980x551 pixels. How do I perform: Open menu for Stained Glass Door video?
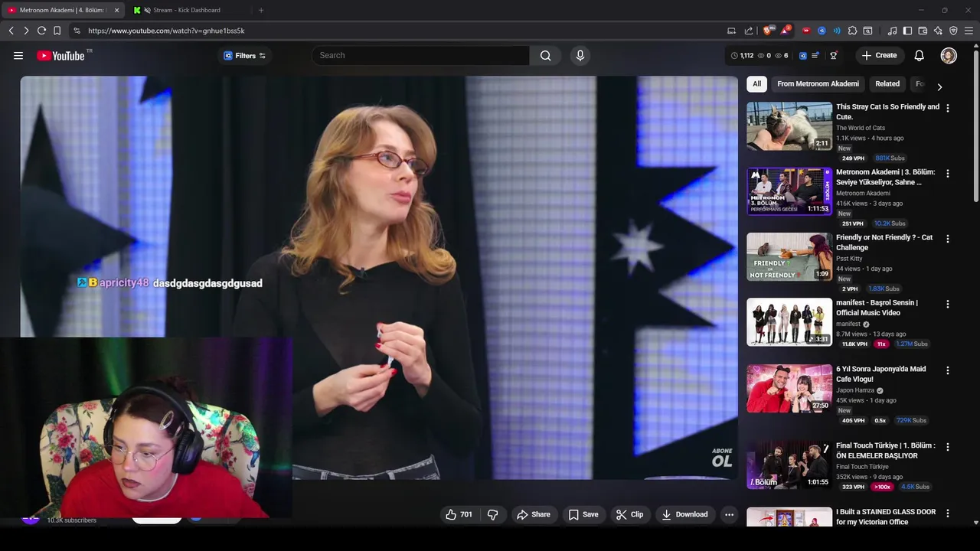pyautogui.click(x=948, y=513)
